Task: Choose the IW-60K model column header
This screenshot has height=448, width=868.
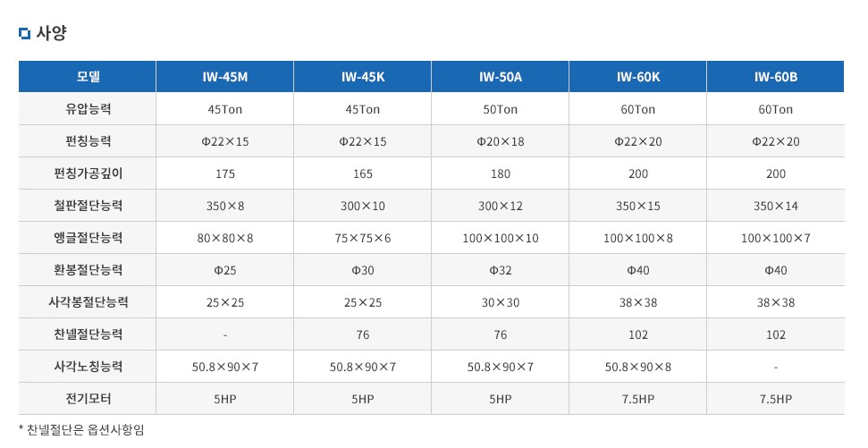Action: (x=638, y=77)
